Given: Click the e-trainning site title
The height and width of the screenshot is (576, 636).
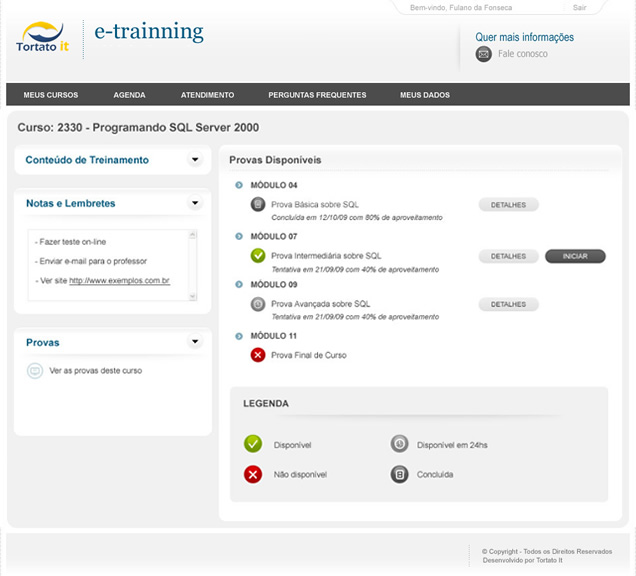Looking at the screenshot, I should pos(149,32).
